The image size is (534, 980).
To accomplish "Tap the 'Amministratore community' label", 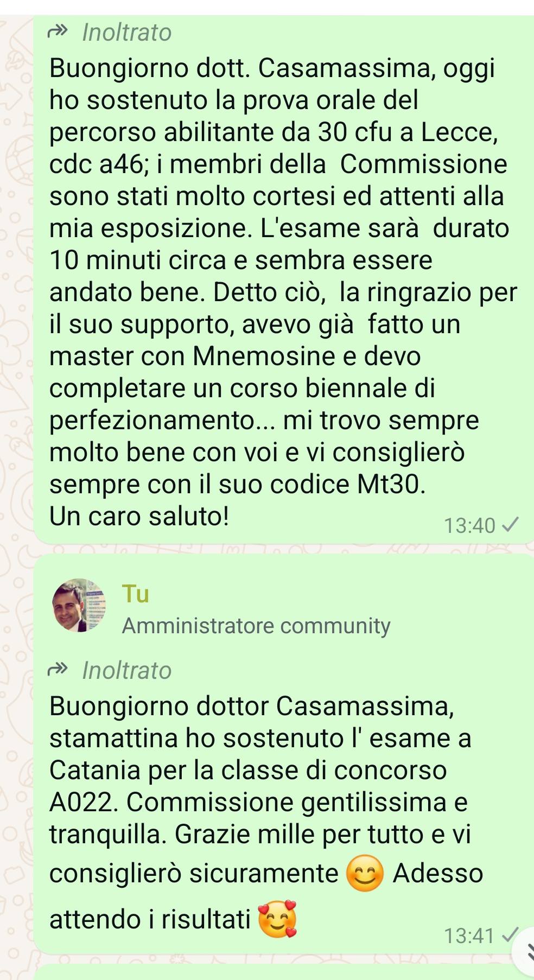I will (256, 626).
